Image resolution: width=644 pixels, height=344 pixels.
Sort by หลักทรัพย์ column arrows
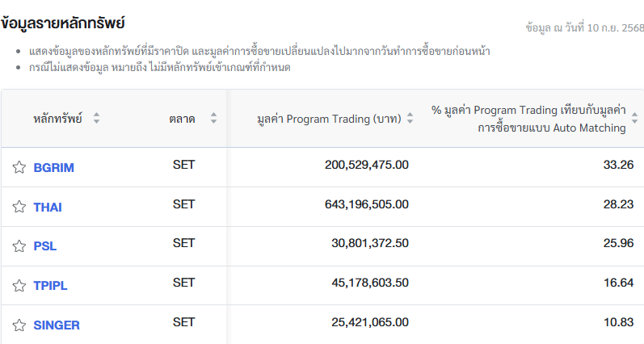97,119
